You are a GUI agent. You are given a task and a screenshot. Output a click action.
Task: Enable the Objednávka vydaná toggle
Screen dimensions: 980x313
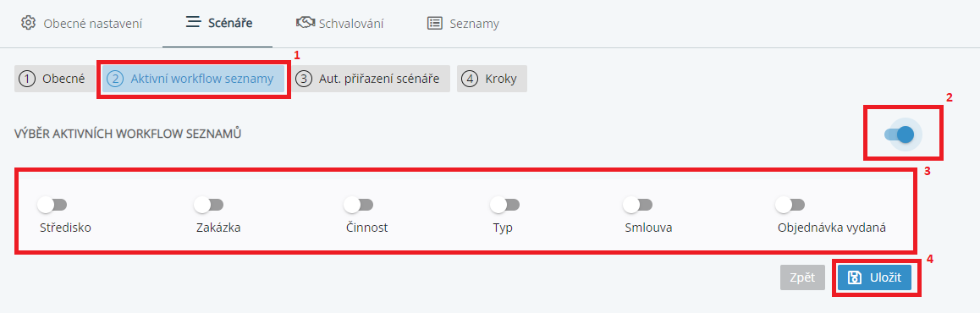[x=790, y=204]
